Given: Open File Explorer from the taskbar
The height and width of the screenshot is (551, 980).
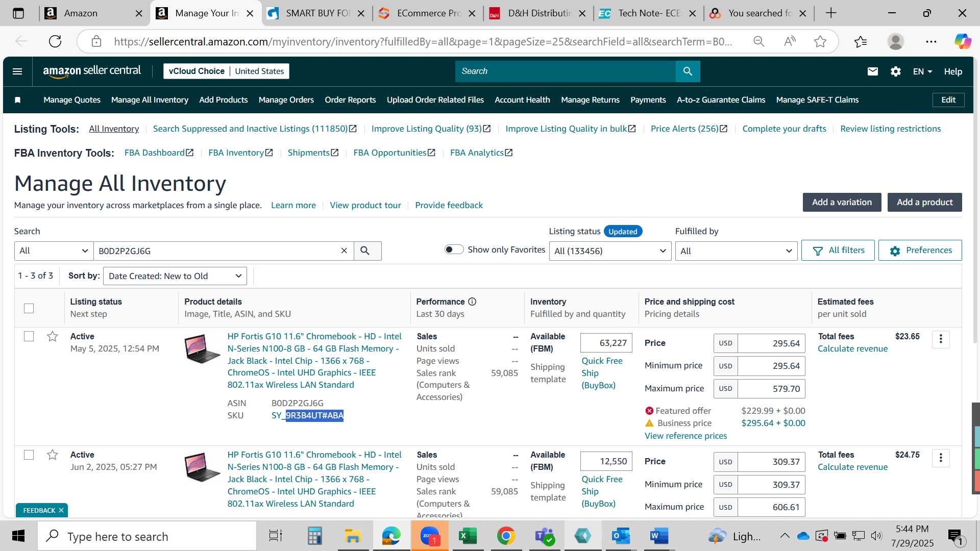Looking at the screenshot, I should pyautogui.click(x=353, y=536).
